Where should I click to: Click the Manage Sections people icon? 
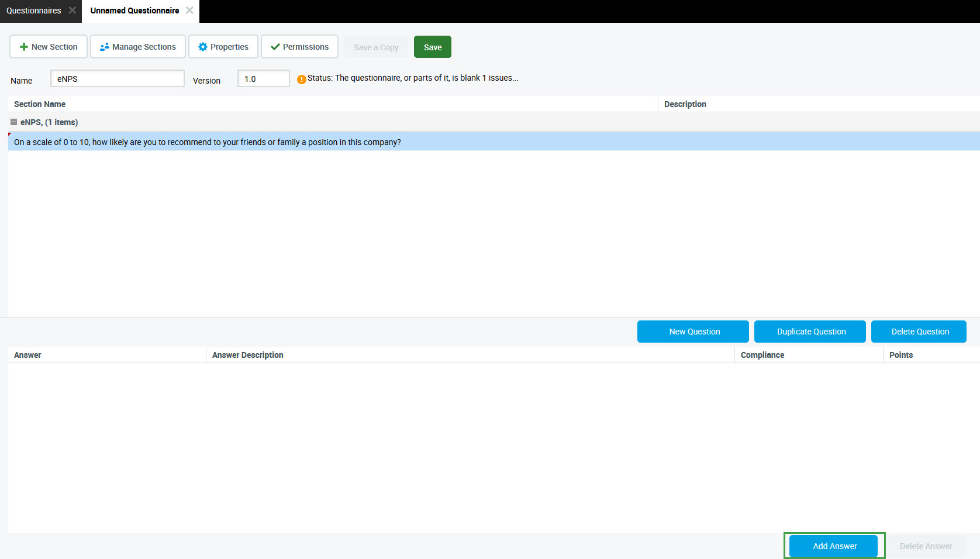[x=105, y=47]
